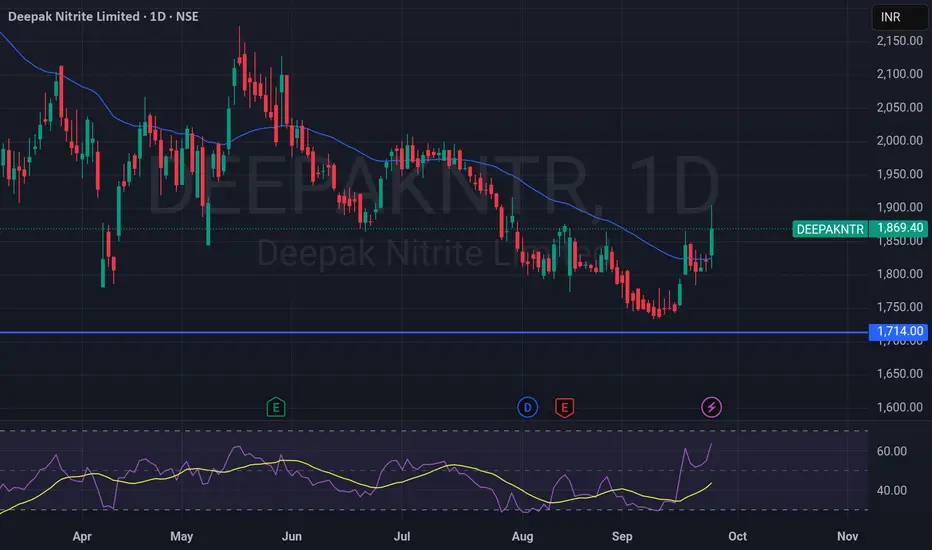
Task: Click the blue dividend D marker
Action: (527, 407)
